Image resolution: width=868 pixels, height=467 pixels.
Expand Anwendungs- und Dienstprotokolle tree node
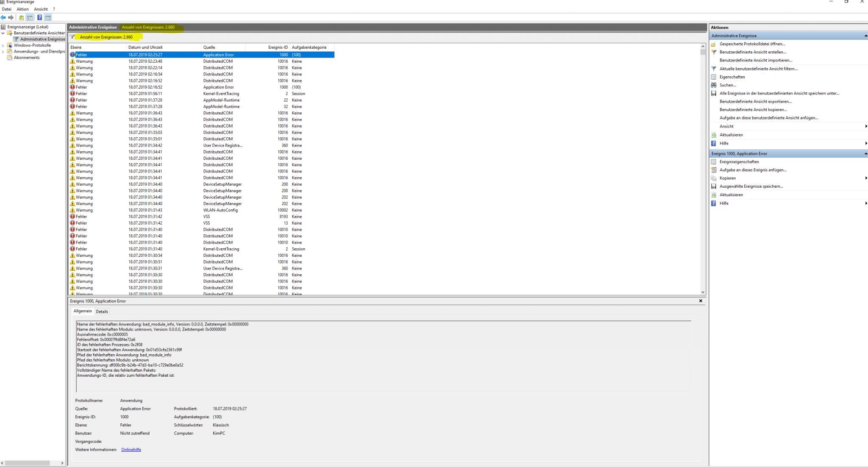pyautogui.click(x=3, y=52)
